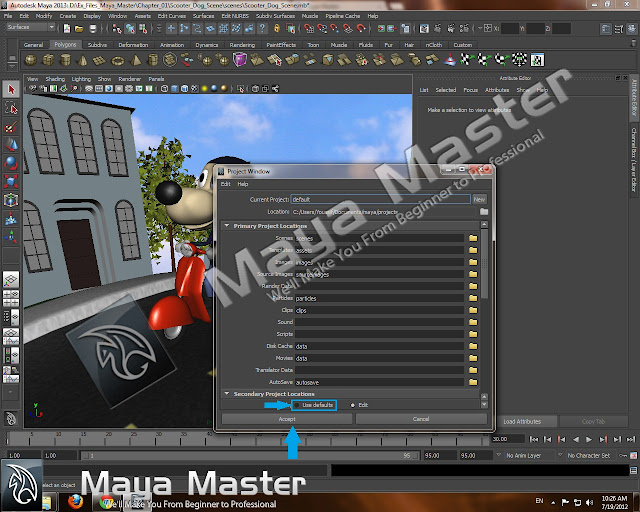The width and height of the screenshot is (640, 512).
Task: Switch to the Animation shelf tab
Action: (x=172, y=45)
